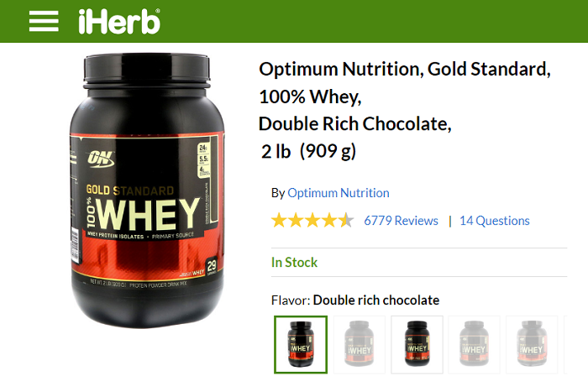Select the highlighted first flavor thumbnail
Screen dimensions: 588x381
click(301, 345)
